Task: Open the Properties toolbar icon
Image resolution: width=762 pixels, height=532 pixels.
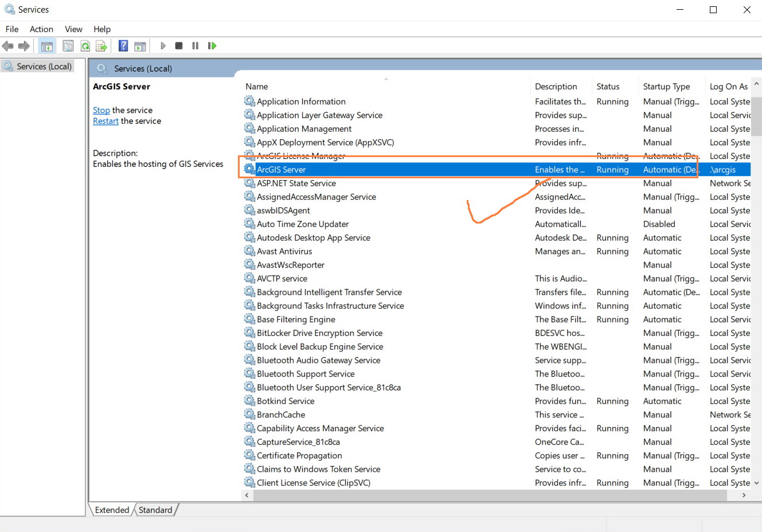Action: pyautogui.click(x=68, y=46)
